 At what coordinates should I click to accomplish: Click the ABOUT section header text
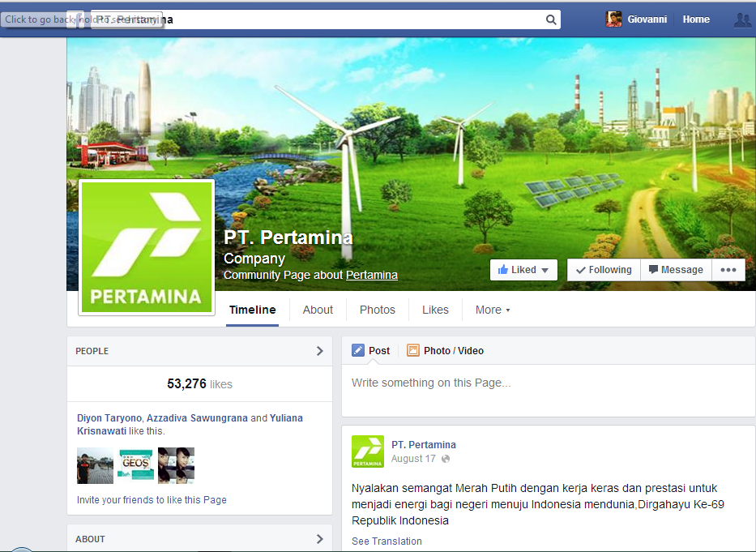coord(90,540)
